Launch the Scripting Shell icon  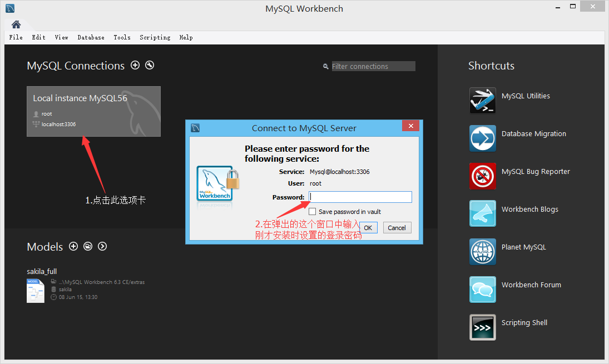tap(482, 327)
